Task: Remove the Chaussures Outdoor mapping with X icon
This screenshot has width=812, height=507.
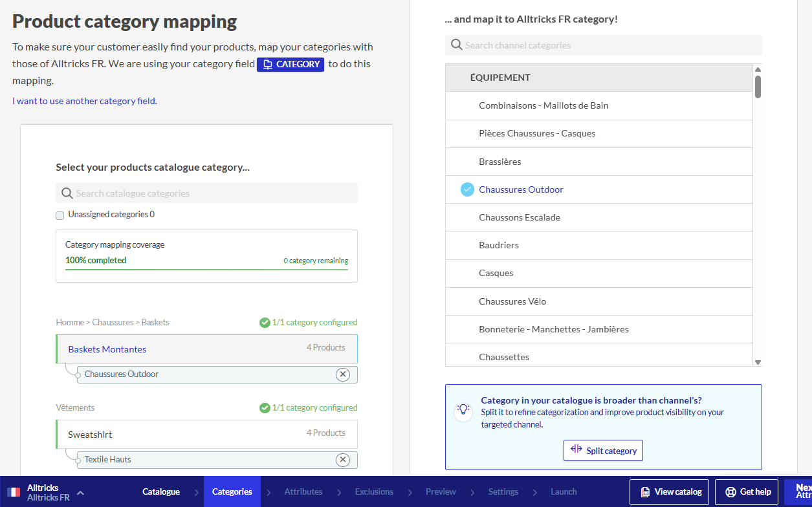Action: [343, 374]
